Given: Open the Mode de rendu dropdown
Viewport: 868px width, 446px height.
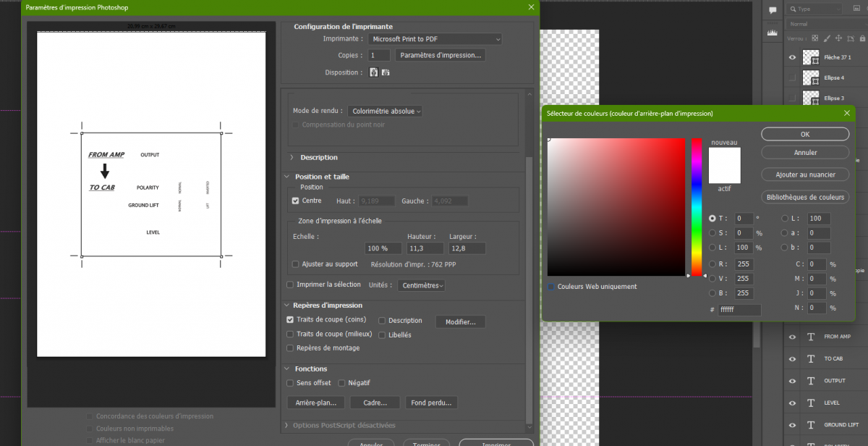Looking at the screenshot, I should [385, 111].
